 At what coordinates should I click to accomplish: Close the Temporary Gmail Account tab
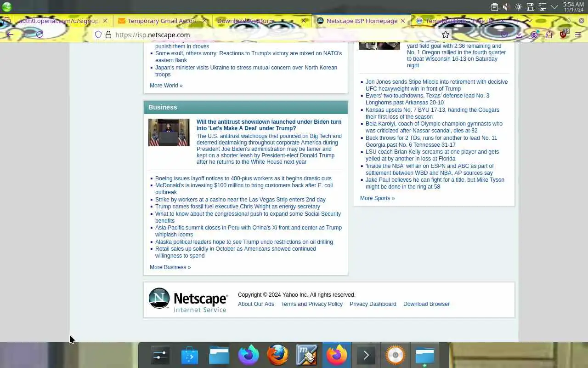204,21
